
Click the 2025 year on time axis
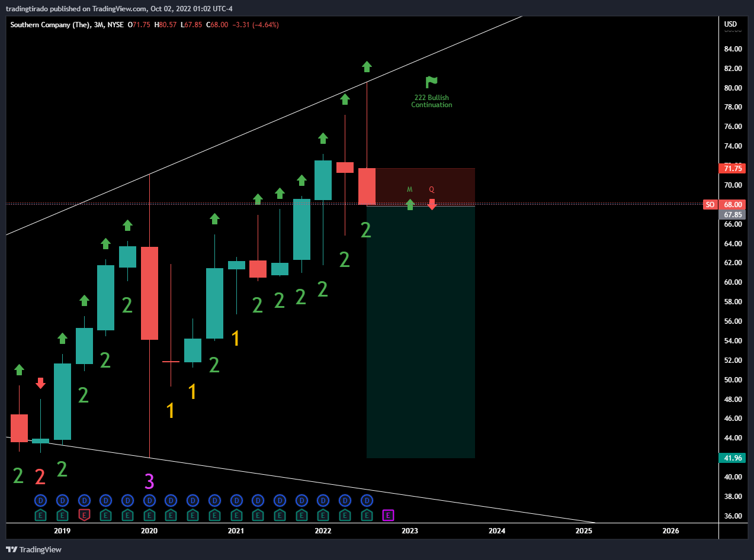(x=584, y=531)
